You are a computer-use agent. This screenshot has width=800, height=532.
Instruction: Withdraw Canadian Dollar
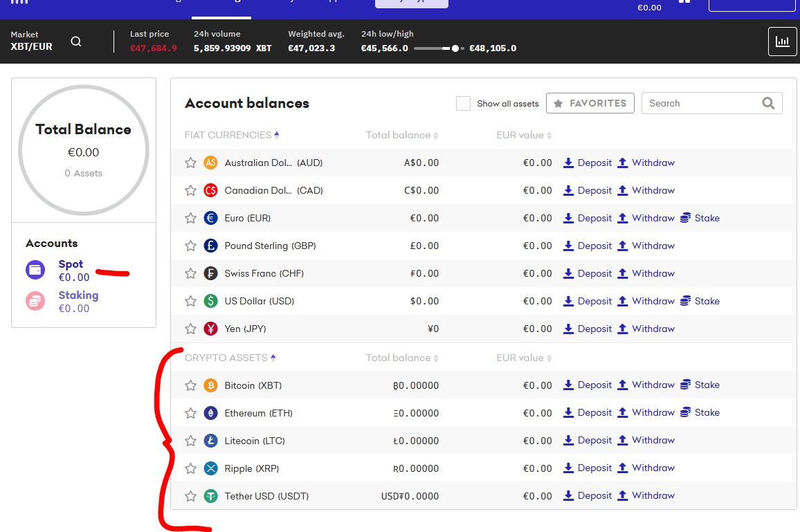click(646, 190)
